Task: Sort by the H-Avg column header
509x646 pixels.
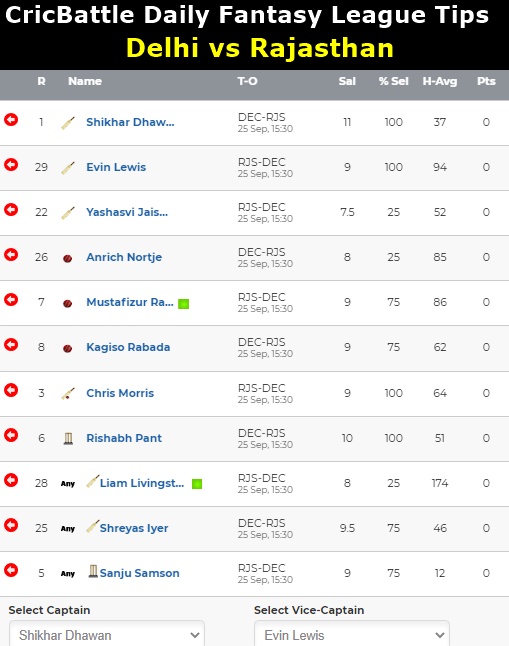Action: tap(440, 82)
